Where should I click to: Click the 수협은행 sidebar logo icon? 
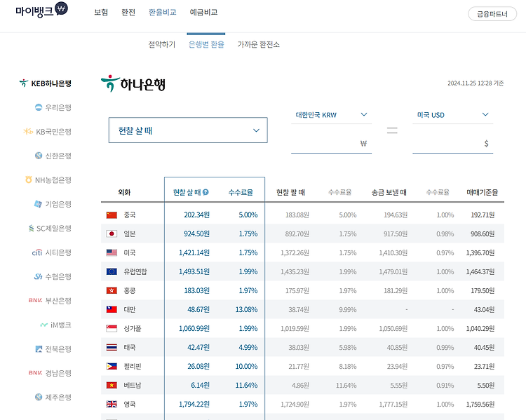coord(39,276)
